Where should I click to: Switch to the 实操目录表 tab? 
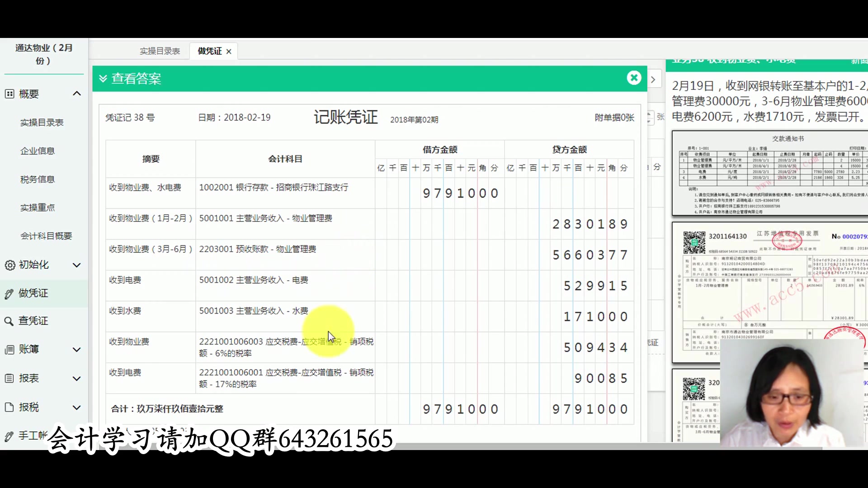pos(160,51)
